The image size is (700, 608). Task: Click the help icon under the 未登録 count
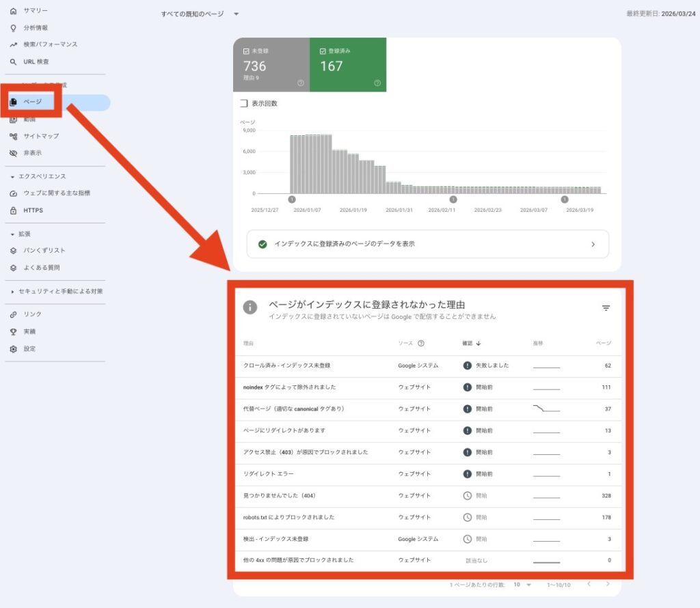(301, 84)
